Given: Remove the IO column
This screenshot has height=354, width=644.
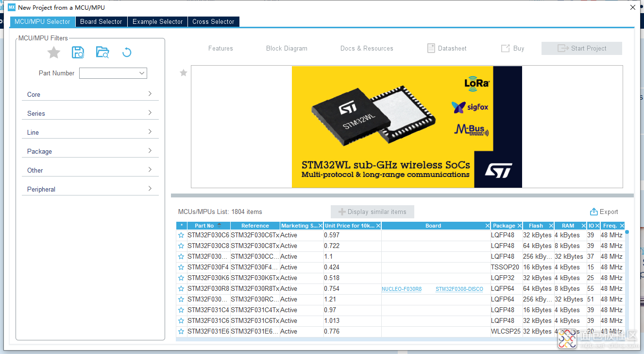Looking at the screenshot, I should (597, 226).
